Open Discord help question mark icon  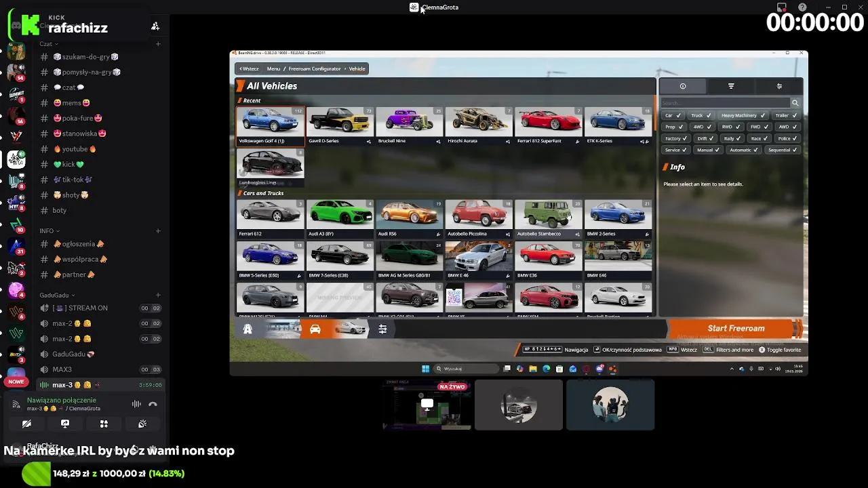tap(803, 7)
